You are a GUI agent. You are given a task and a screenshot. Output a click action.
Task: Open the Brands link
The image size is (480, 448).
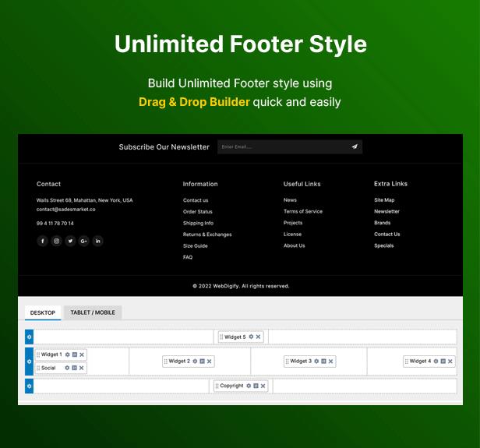[x=383, y=223]
